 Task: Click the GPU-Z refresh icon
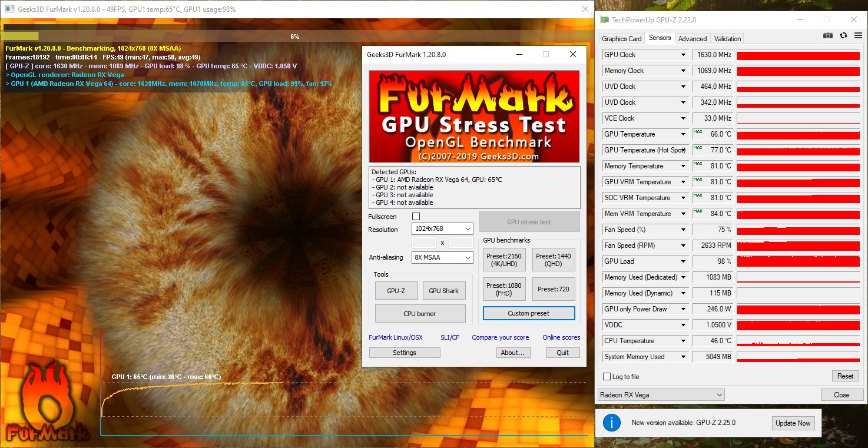click(x=843, y=35)
